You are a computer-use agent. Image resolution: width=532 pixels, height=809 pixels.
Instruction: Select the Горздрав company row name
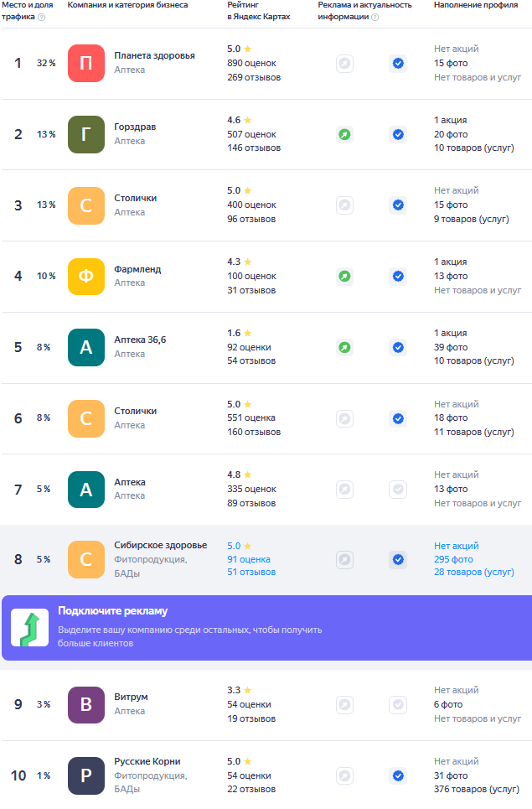(x=135, y=127)
